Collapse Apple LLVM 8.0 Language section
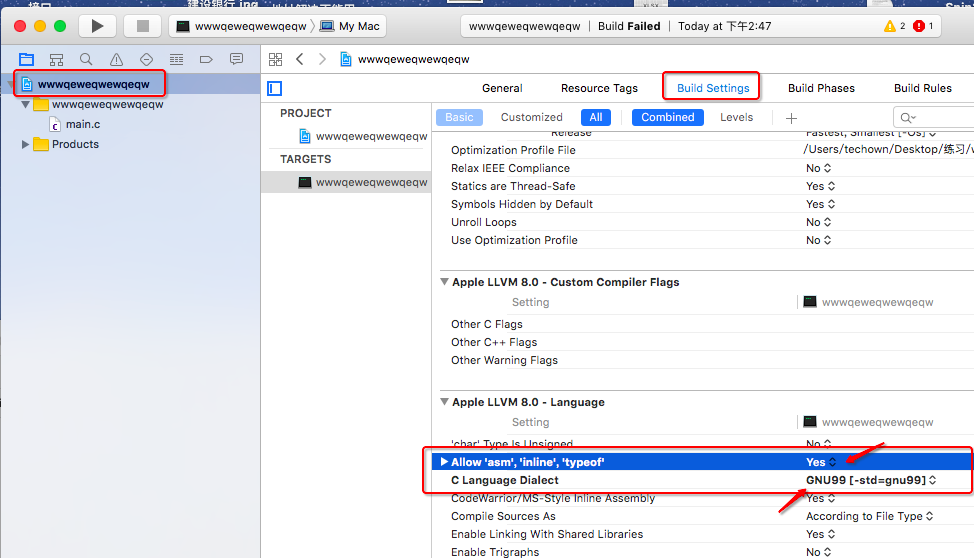The height and width of the screenshot is (558, 974). [445, 401]
